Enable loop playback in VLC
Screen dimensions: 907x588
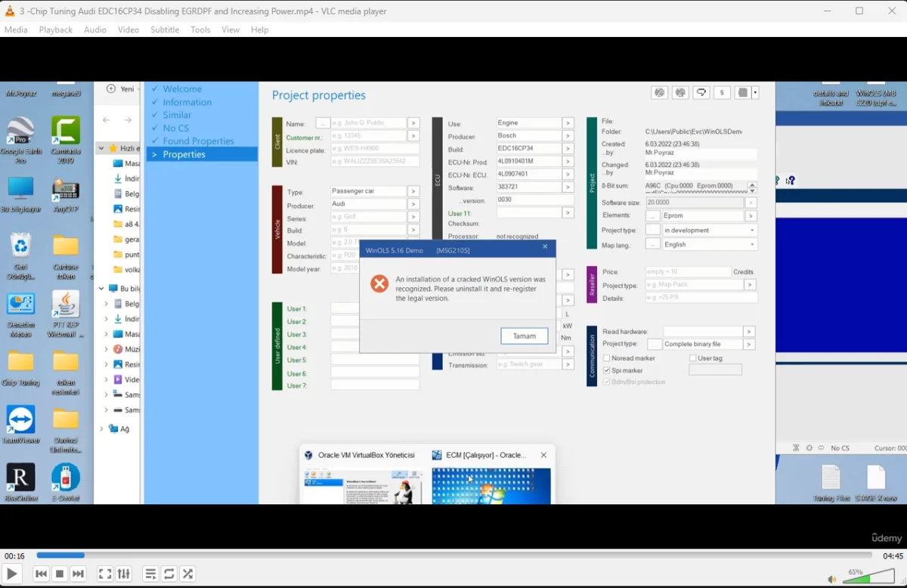click(169, 574)
